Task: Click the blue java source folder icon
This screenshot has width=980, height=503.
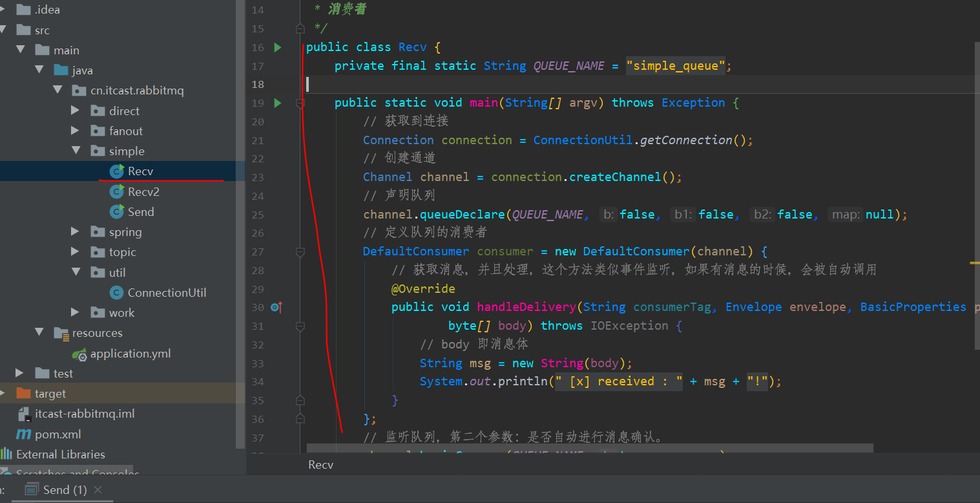Action: [61, 70]
